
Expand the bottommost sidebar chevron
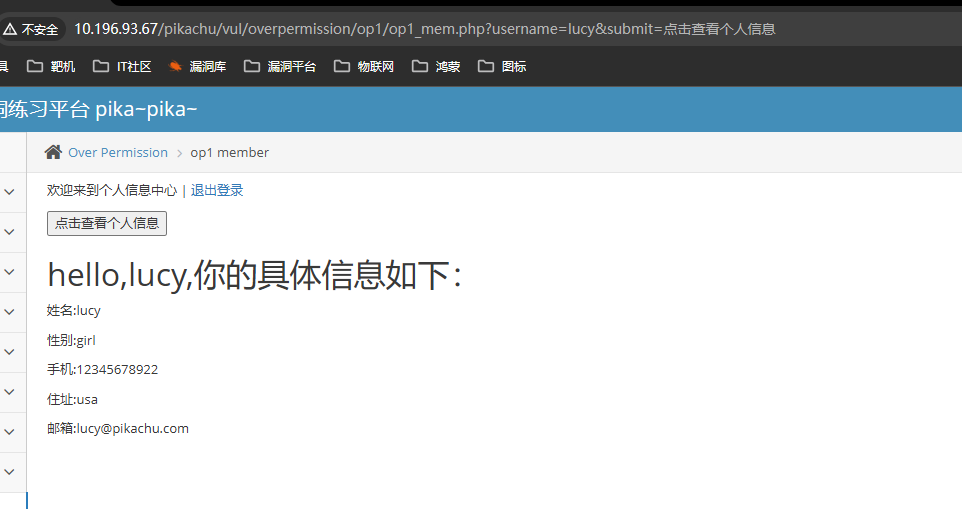pos(9,472)
